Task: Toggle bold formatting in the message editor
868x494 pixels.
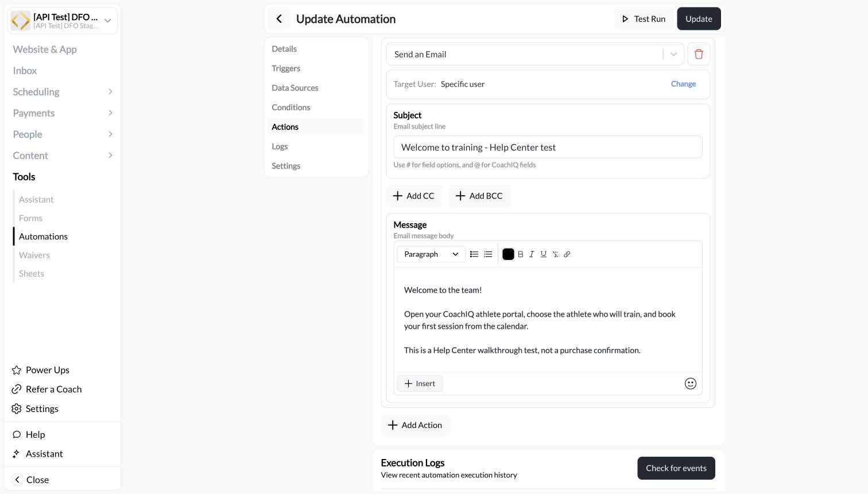Action: (x=521, y=254)
